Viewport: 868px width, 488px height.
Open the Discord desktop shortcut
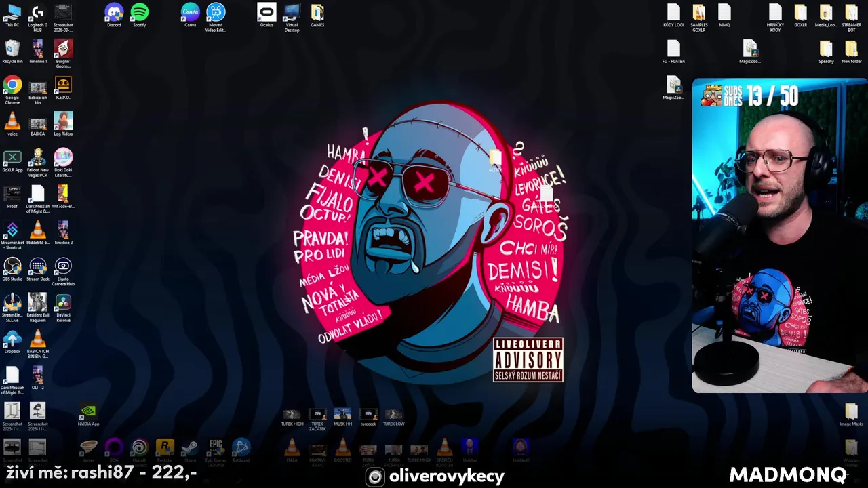coord(114,15)
